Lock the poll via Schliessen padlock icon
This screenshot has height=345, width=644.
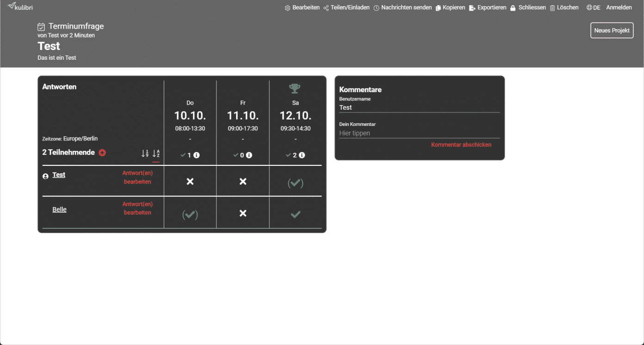(x=512, y=7)
